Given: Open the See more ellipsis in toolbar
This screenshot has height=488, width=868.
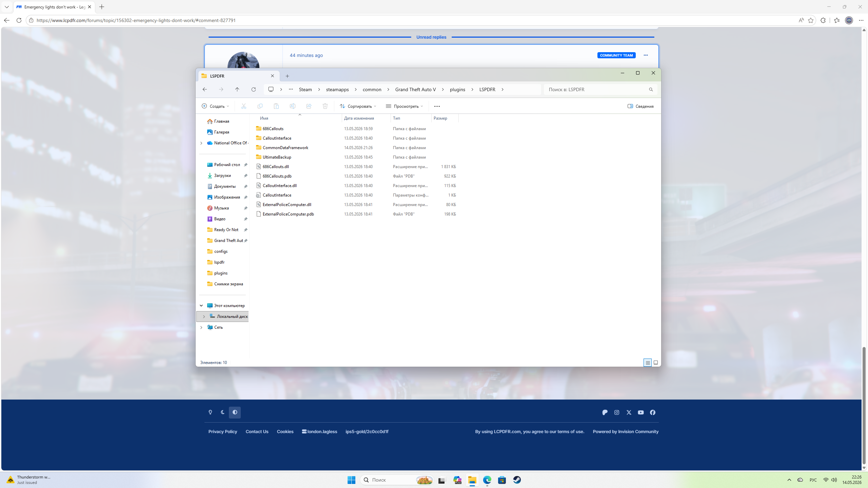Looking at the screenshot, I should [437, 106].
